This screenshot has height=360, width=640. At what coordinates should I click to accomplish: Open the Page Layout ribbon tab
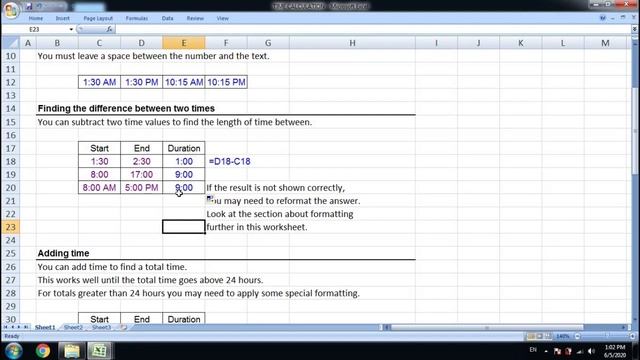(98, 18)
